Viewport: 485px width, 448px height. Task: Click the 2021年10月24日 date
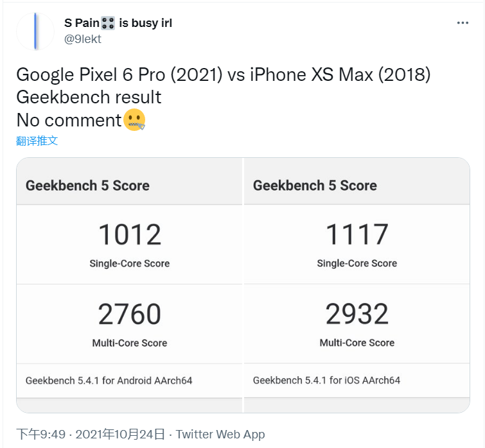point(120,435)
